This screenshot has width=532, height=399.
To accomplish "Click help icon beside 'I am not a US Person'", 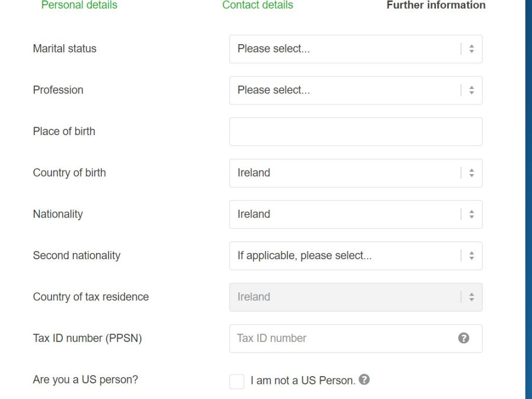I will [x=365, y=380].
